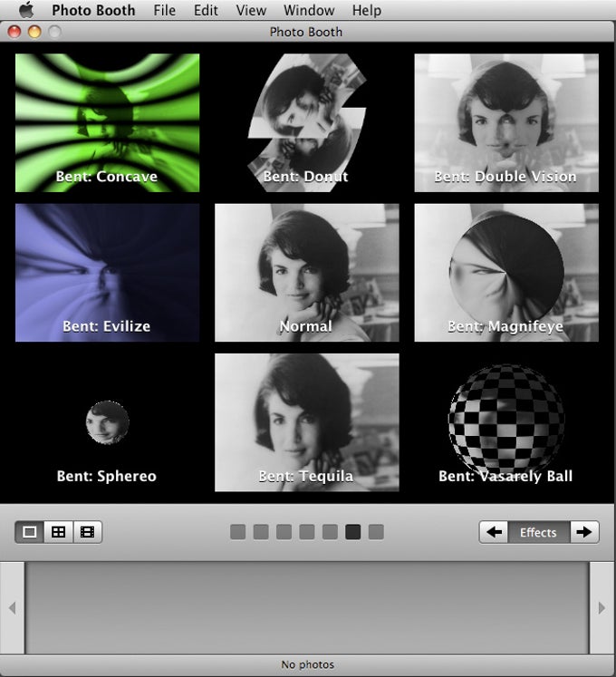Open the Help menu
Viewport: 616px width, 677px height.
point(367,10)
